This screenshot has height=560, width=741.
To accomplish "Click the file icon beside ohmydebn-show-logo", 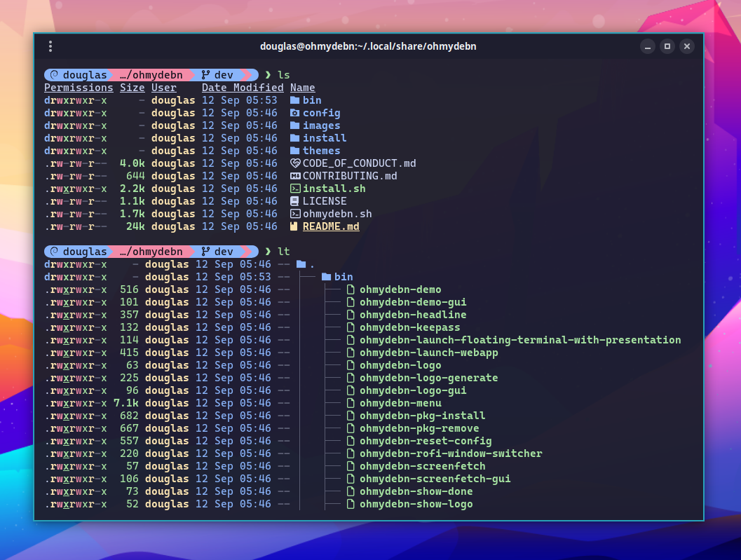I will click(x=351, y=504).
